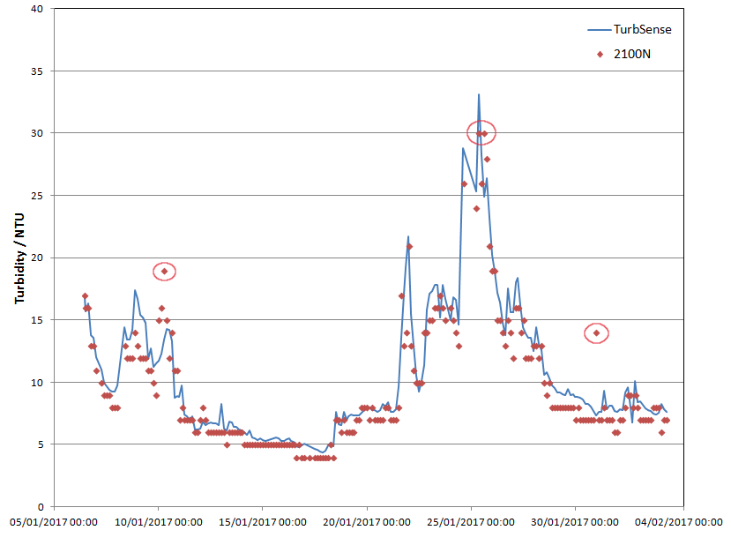Select the y-axis value 0
The height and width of the screenshot is (560, 731).
tap(41, 507)
